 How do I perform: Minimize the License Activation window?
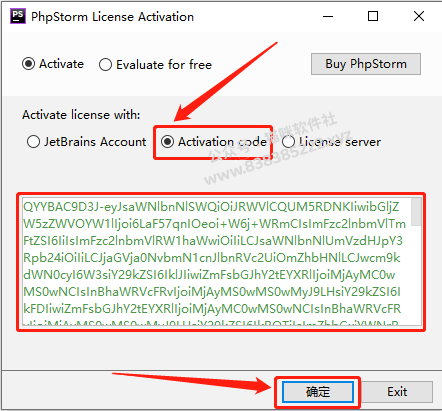(x=328, y=16)
